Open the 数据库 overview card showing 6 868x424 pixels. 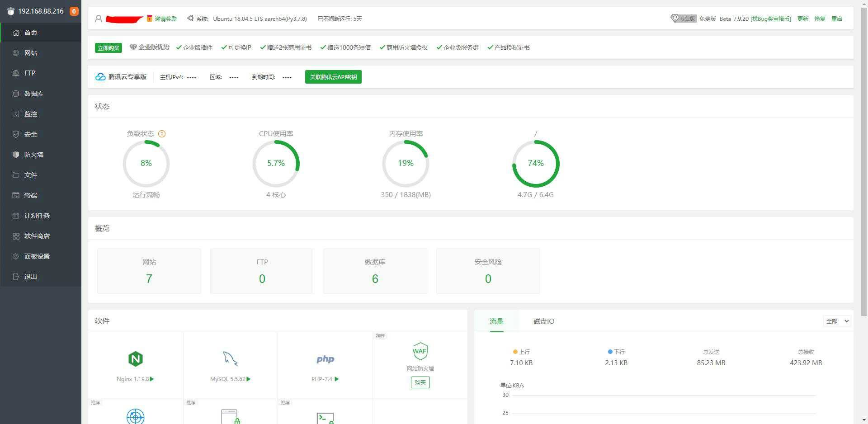[375, 271]
